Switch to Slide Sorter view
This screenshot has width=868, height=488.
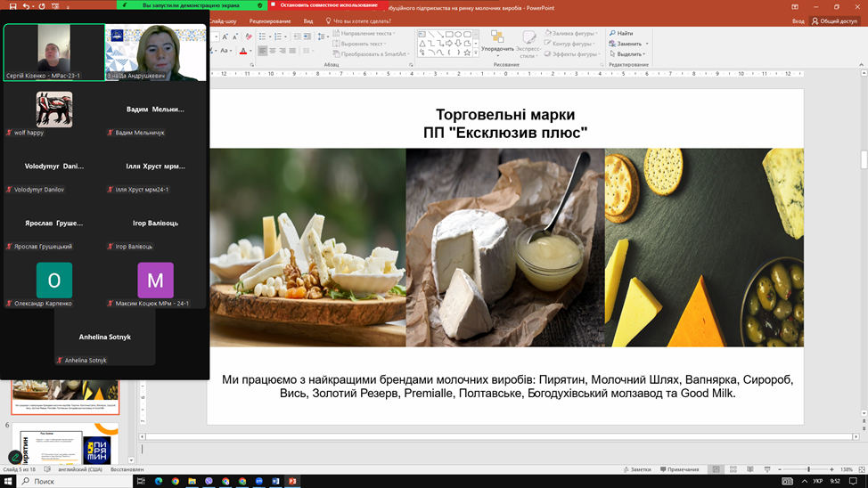coord(733,469)
